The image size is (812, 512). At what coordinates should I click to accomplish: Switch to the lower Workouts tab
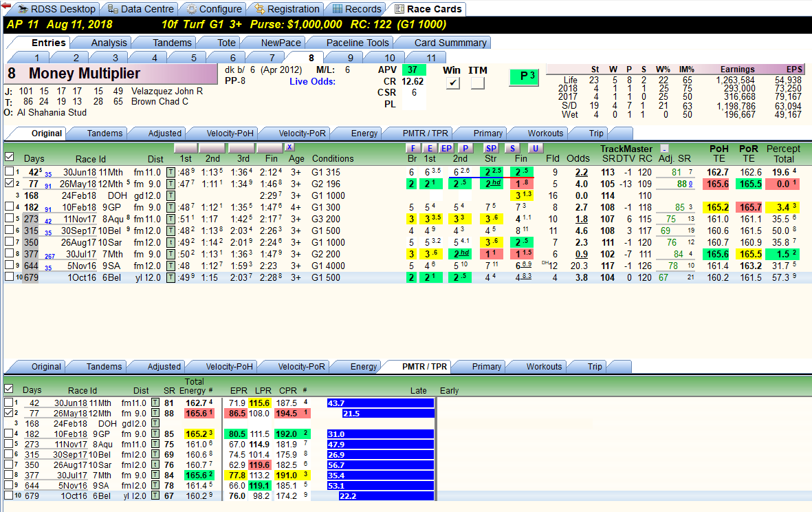point(544,366)
